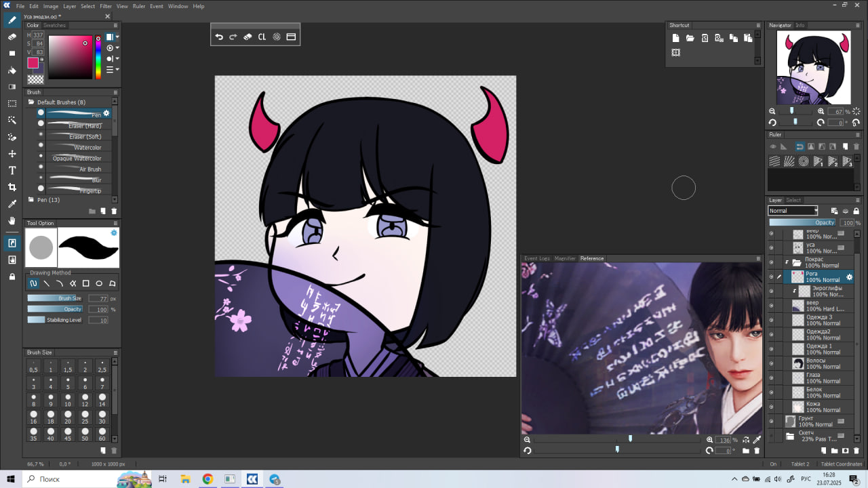The width and height of the screenshot is (868, 488).
Task: Select the Crop tool
Action: point(12,187)
